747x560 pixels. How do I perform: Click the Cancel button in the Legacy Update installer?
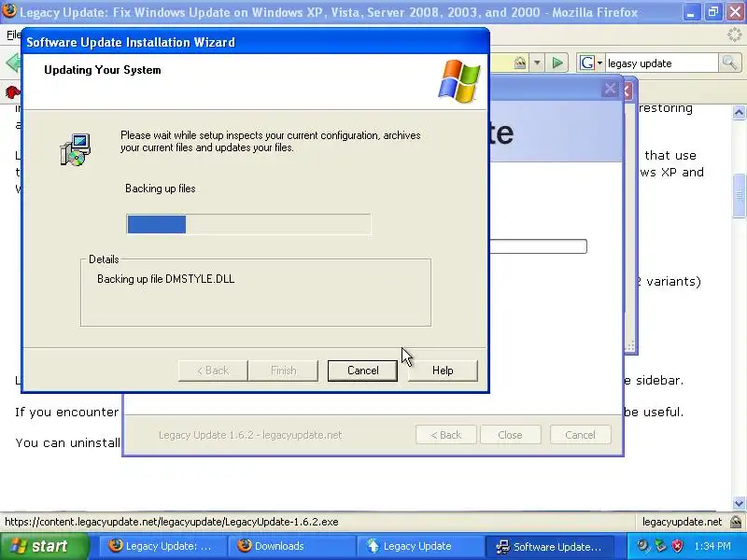pos(580,435)
